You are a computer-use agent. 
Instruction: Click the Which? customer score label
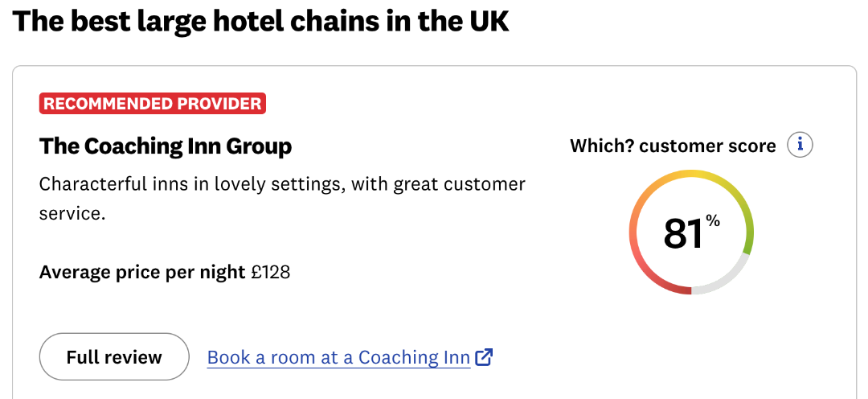[x=673, y=146]
